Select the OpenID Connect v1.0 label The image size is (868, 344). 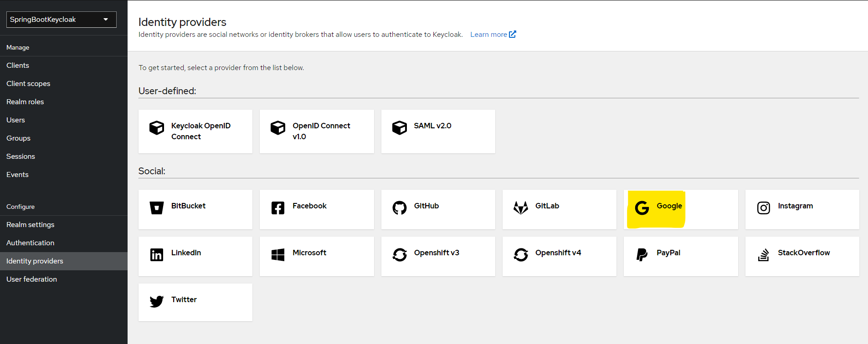(321, 131)
